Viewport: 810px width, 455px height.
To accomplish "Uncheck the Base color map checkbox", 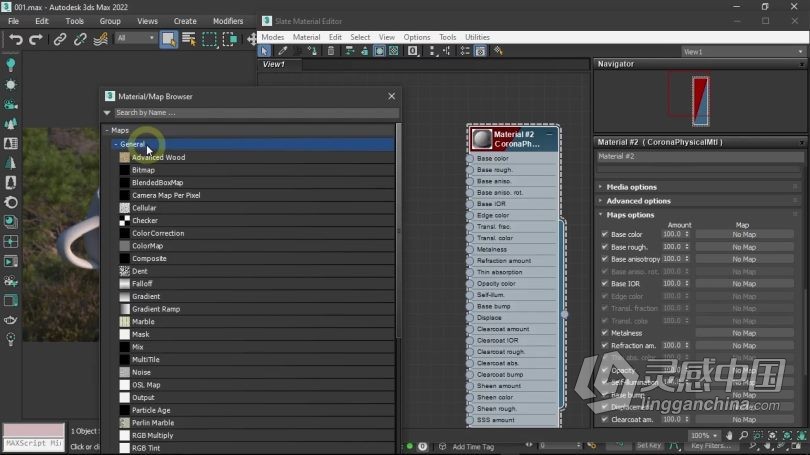I will click(x=604, y=234).
